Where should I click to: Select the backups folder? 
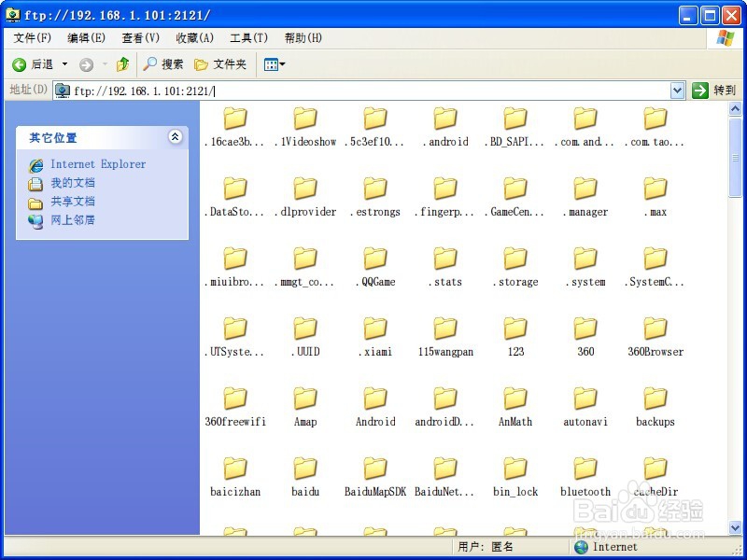(x=655, y=407)
